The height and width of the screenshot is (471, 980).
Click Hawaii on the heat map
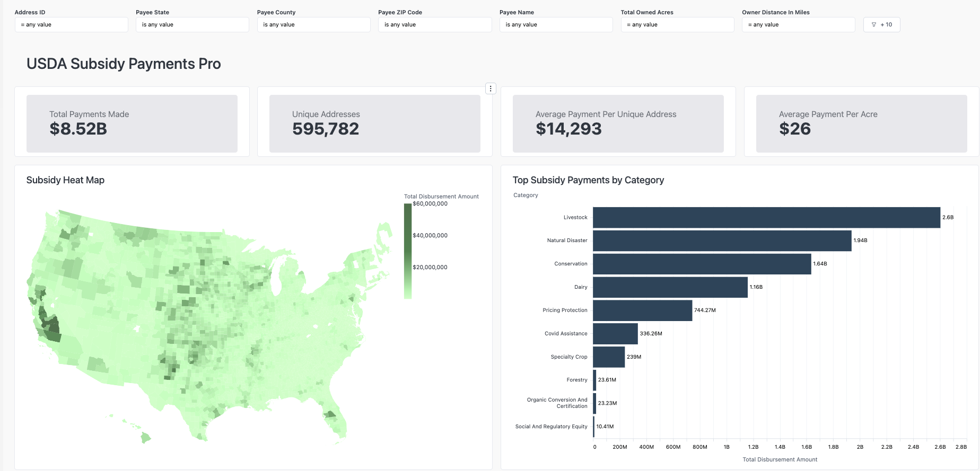click(145, 437)
